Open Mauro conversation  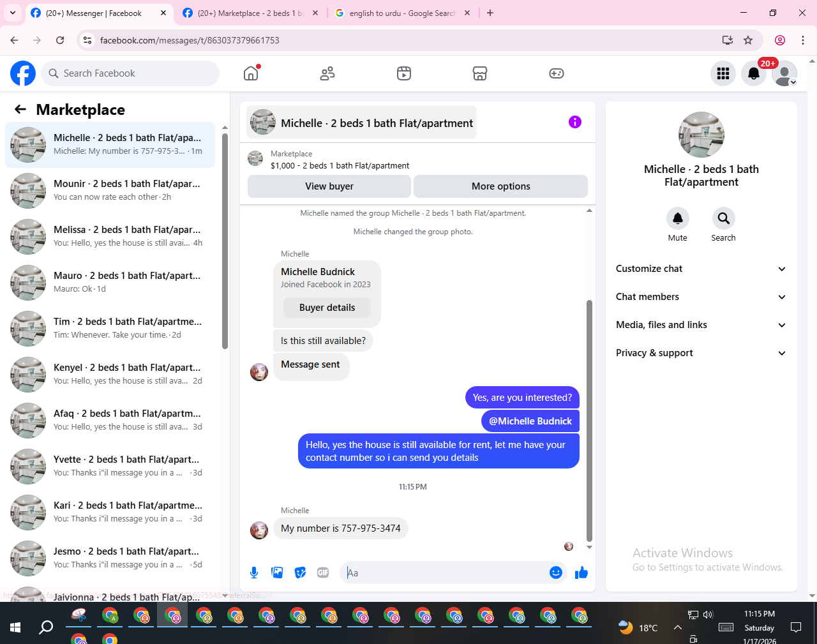click(110, 283)
